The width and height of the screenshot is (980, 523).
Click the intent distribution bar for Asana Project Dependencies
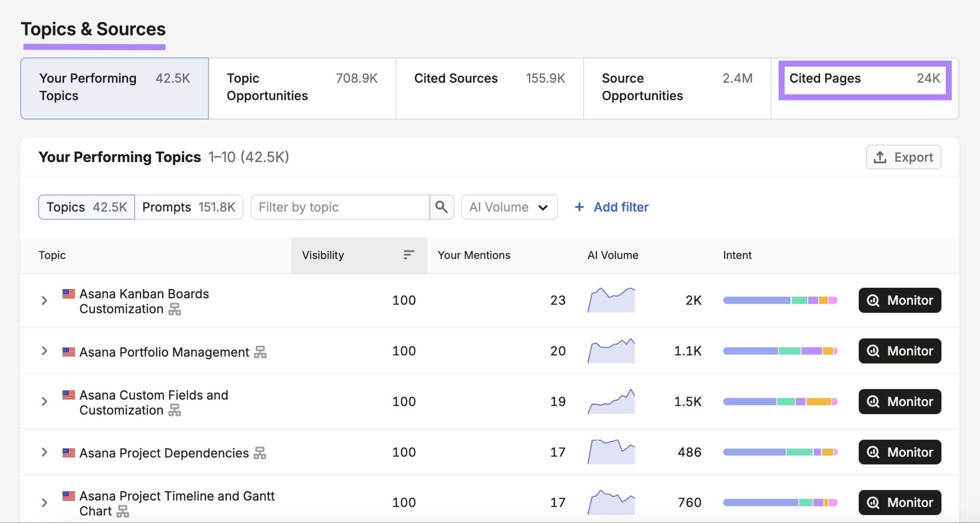(x=780, y=452)
